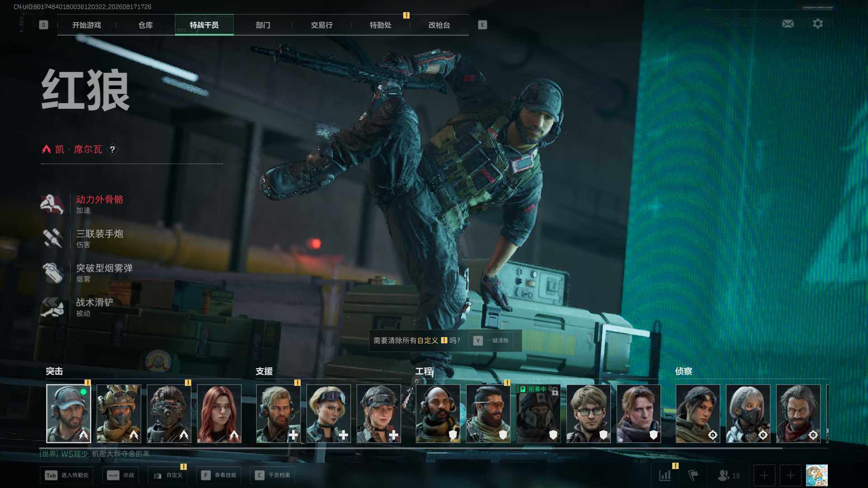Select the tan-helmet masked assault operator
Viewport: 868px width, 488px height.
119,413
